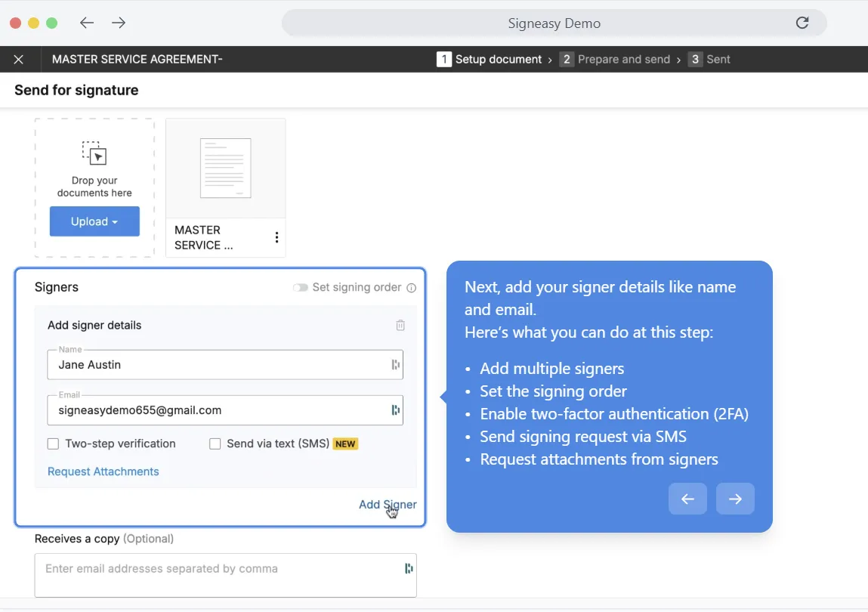Advance the tour with the next arrow button
This screenshot has width=868, height=612.
(735, 499)
